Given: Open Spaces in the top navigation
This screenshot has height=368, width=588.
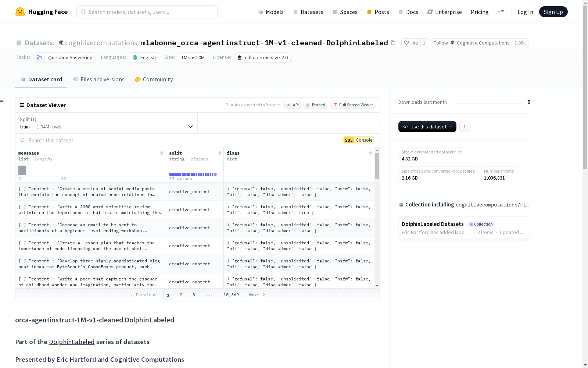Looking at the screenshot, I should (x=345, y=12).
